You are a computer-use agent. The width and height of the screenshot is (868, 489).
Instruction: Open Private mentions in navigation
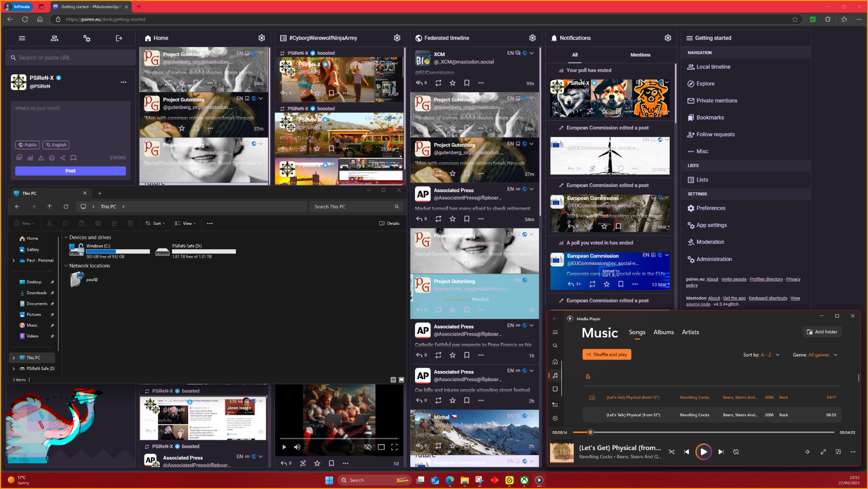point(716,101)
